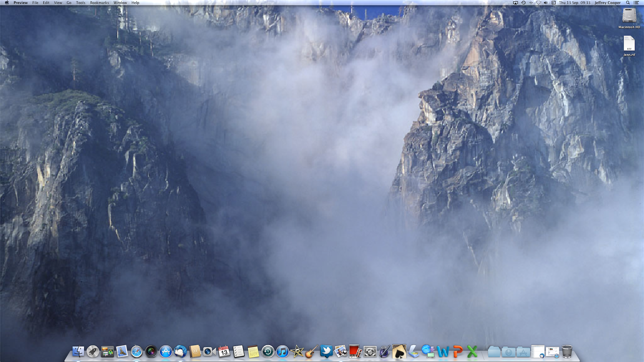Open the date and time menu
Image resolution: width=644 pixels, height=362 pixels.
pos(575,3)
